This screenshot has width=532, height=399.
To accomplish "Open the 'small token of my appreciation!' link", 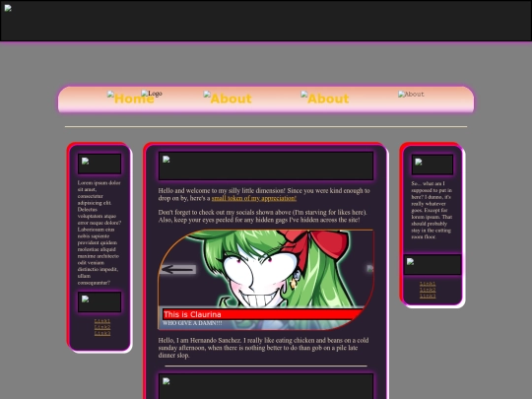I will click(254, 198).
